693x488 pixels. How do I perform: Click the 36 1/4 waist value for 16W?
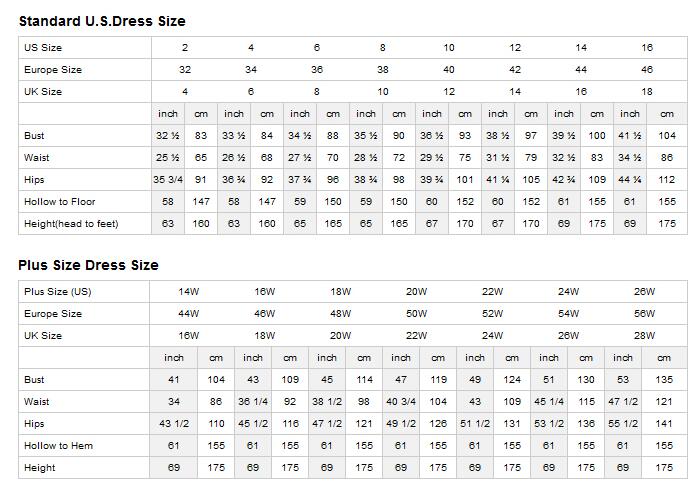pos(253,402)
